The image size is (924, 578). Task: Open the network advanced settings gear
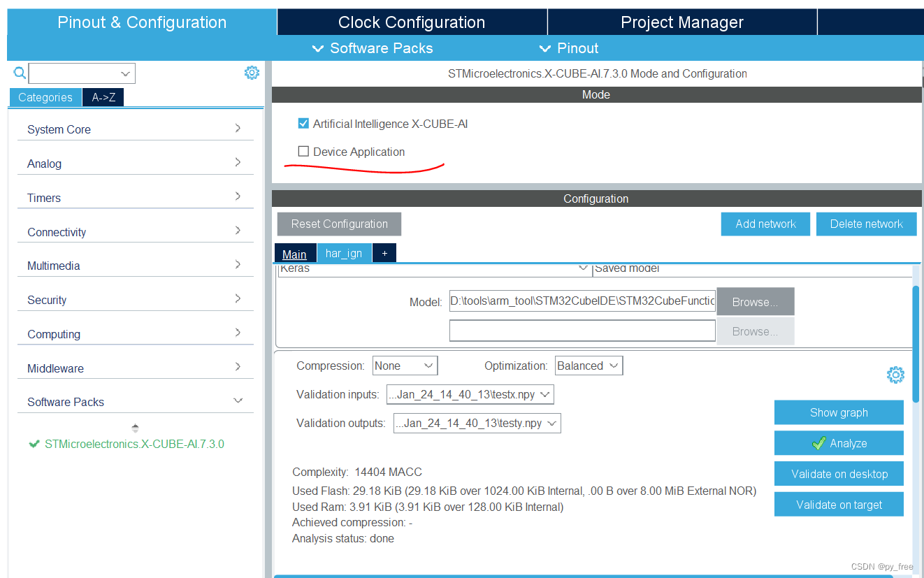click(x=895, y=375)
